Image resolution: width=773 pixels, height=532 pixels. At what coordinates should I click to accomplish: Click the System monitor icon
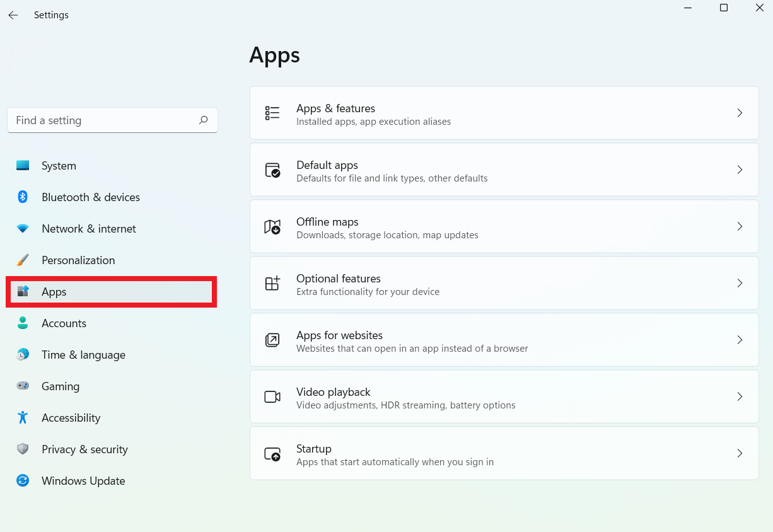click(x=23, y=165)
